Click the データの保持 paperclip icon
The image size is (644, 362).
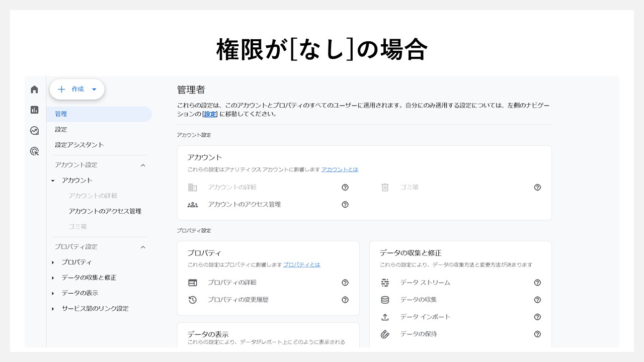[x=385, y=334]
